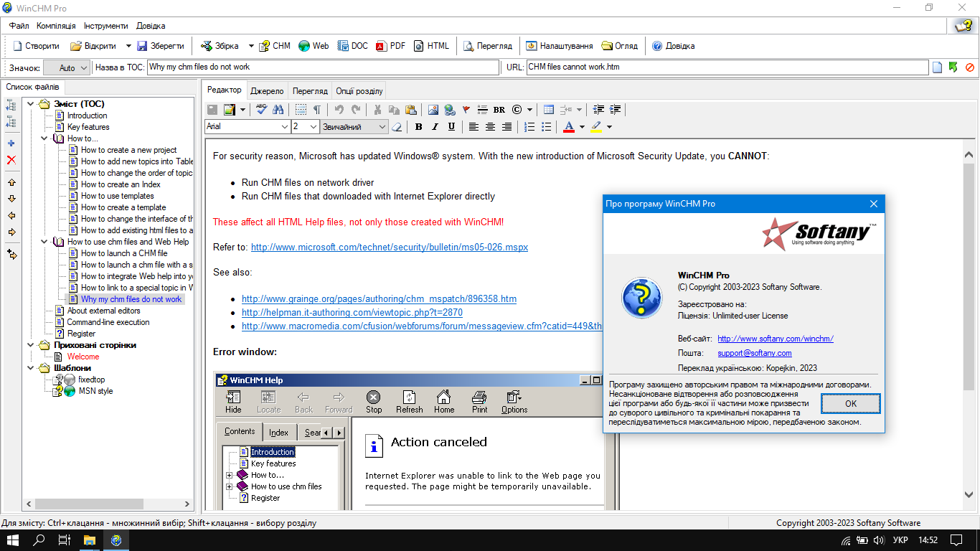Open the highlight color dropdown arrow
980x551 pixels.
coord(609,127)
